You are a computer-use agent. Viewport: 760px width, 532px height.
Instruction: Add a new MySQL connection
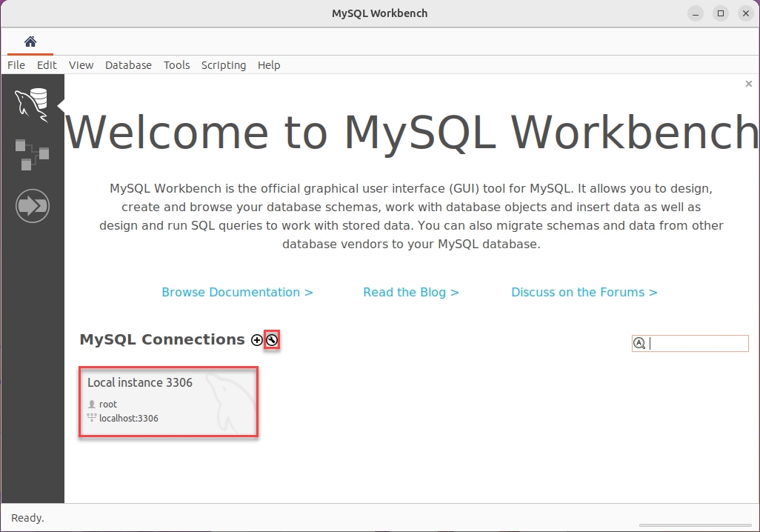click(x=257, y=340)
